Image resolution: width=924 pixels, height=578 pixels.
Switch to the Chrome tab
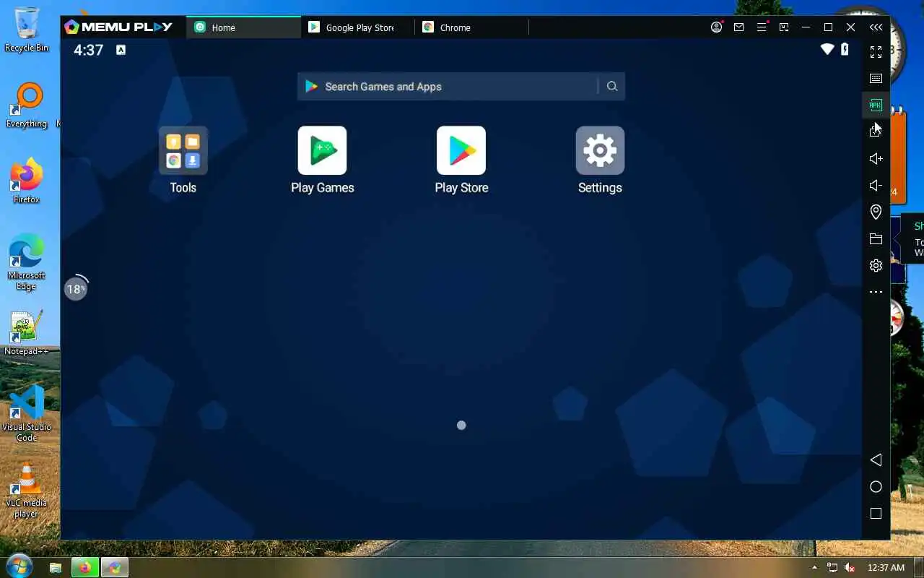(x=472, y=27)
